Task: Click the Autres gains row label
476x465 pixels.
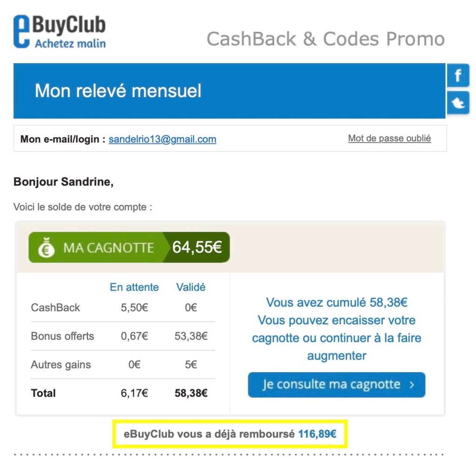Action: [61, 365]
